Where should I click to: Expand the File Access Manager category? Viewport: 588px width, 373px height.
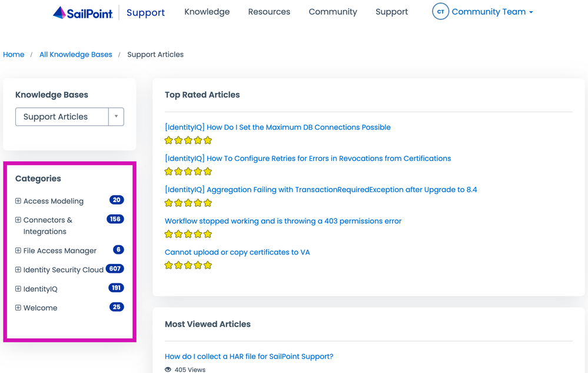[x=18, y=250]
